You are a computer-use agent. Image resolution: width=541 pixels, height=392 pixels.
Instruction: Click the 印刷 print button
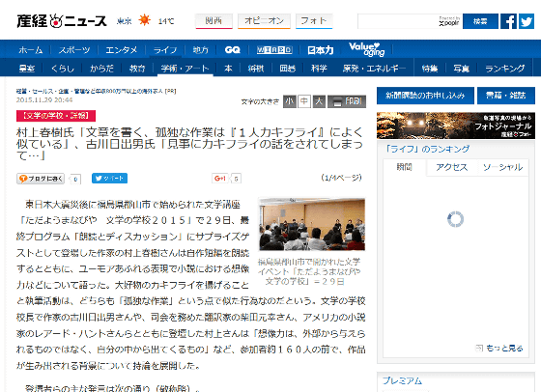tap(347, 101)
